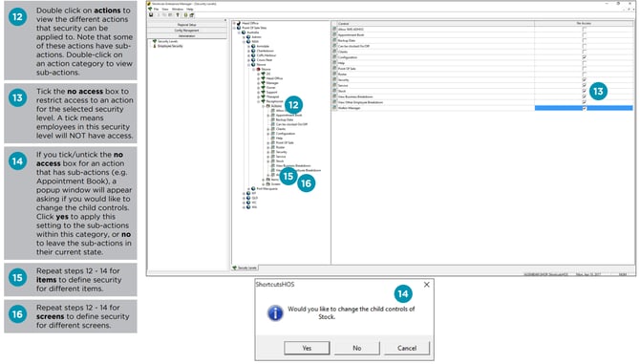This screenshot has height=364, width=640.
Task: Tick No Access checkbox for Appointment Book
Action: pyautogui.click(x=584, y=35)
